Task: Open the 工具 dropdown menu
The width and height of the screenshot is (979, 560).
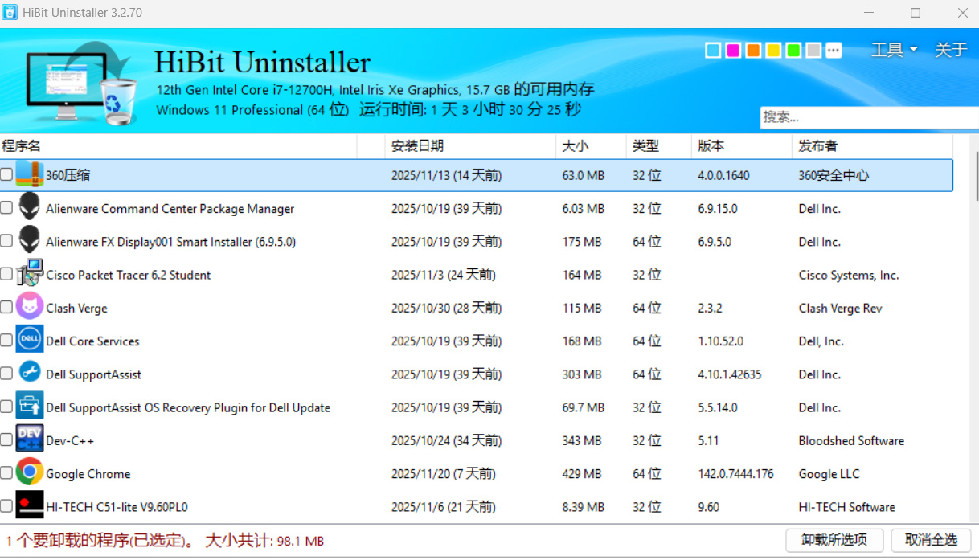Action: (894, 50)
